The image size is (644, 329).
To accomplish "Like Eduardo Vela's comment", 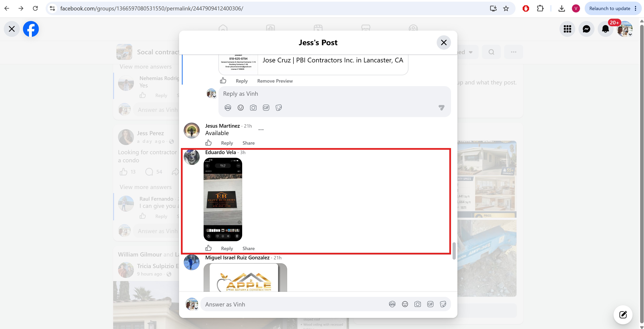I will click(x=208, y=248).
